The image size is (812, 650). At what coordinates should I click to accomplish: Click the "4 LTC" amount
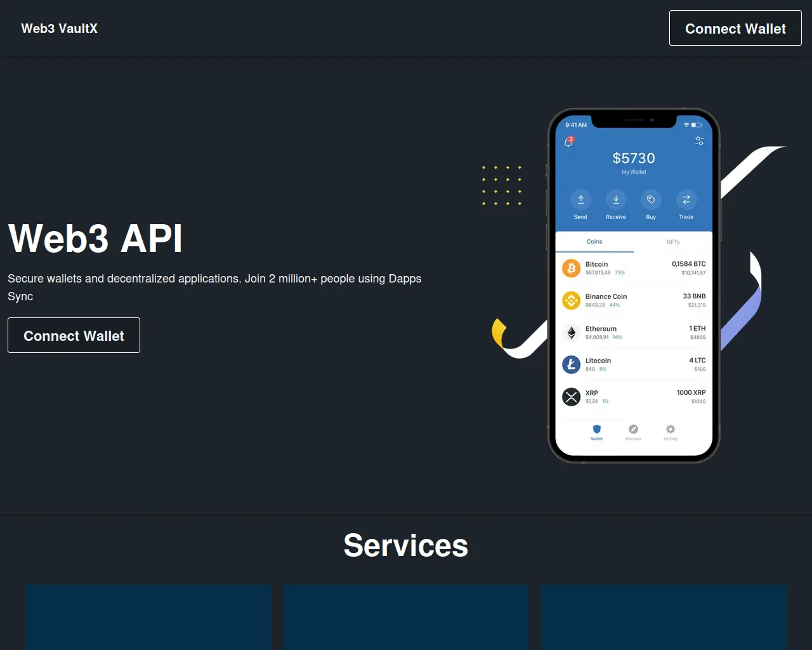coord(697,361)
